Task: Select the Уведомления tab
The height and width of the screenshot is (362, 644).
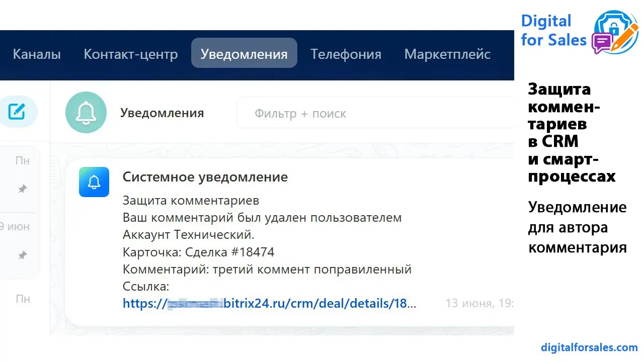Action: click(x=244, y=53)
